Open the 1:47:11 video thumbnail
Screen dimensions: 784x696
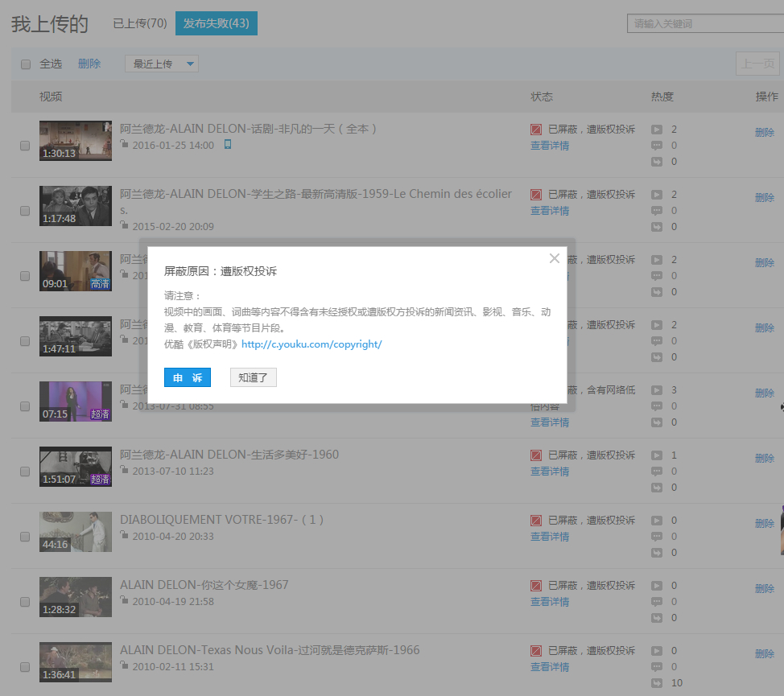click(76, 336)
